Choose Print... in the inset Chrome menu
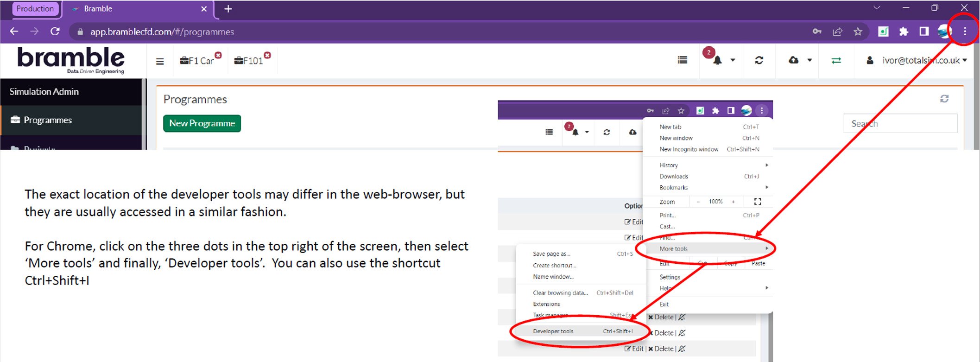Viewport: 980px width, 362px height. [708, 215]
